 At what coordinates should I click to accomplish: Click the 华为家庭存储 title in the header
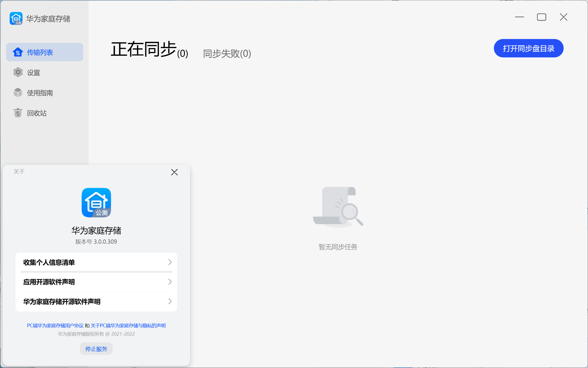pyautogui.click(x=48, y=19)
